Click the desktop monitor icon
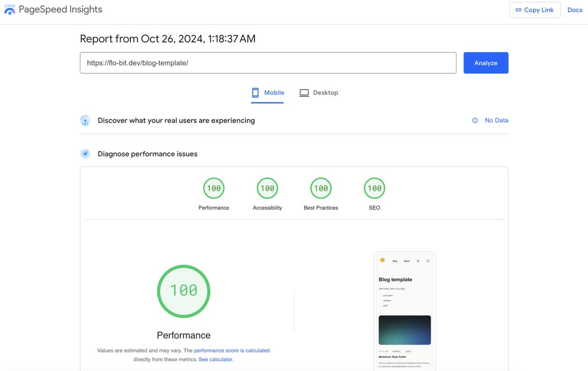 point(304,93)
